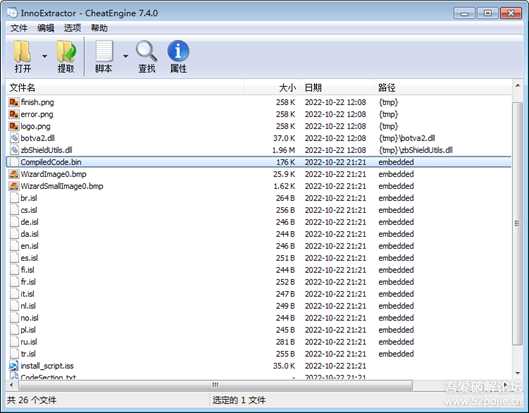Select the es.isl file icon
This screenshot has width=529, height=413.
(14, 258)
